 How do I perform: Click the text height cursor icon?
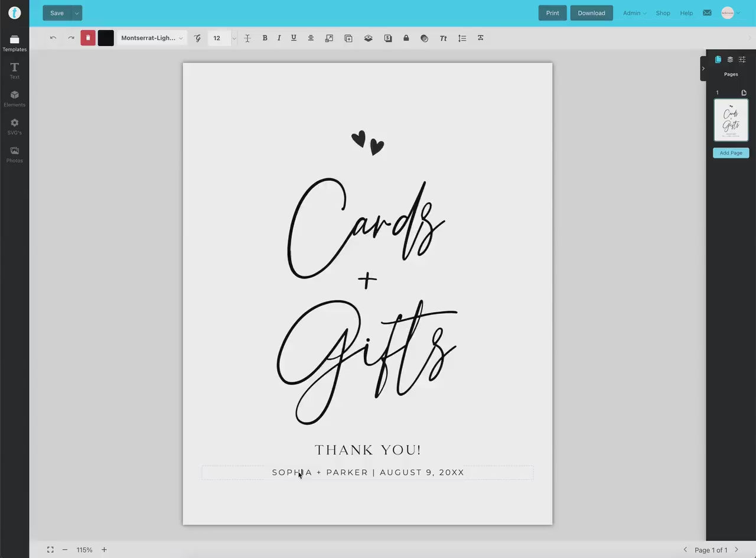click(247, 38)
